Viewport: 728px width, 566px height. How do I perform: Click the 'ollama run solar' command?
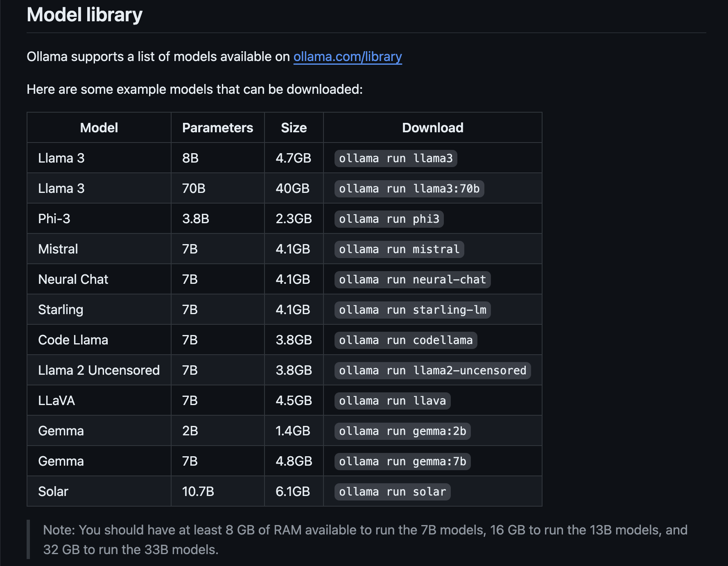[392, 492]
